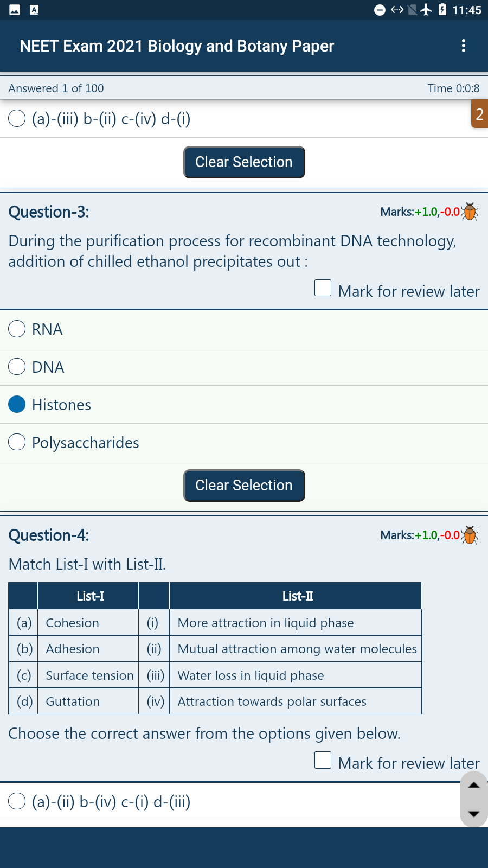This screenshot has width=488, height=868.
Task: Tap the bug report icon for Question-3
Action: click(470, 212)
